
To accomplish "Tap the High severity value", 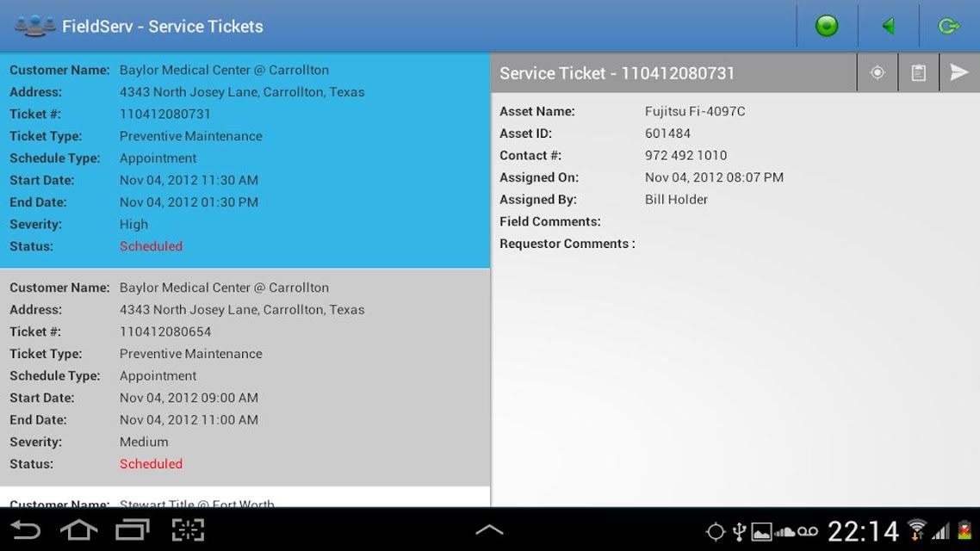I will coord(133,224).
